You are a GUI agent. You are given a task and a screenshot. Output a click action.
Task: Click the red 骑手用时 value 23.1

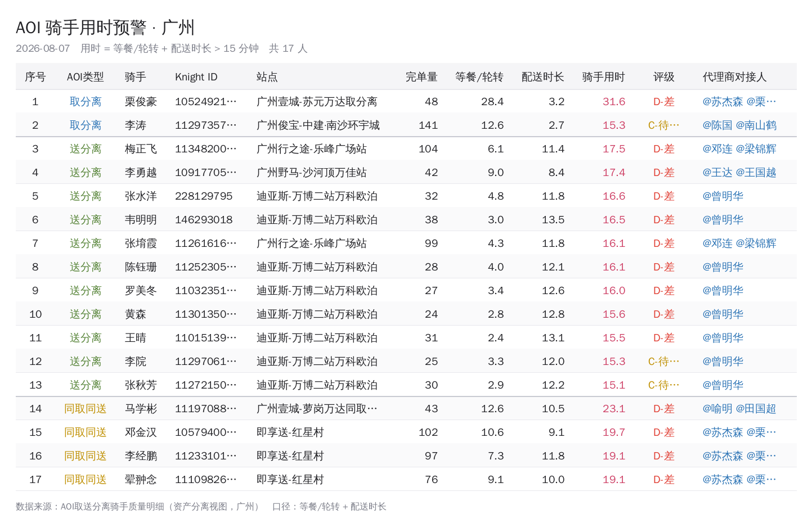(x=614, y=409)
